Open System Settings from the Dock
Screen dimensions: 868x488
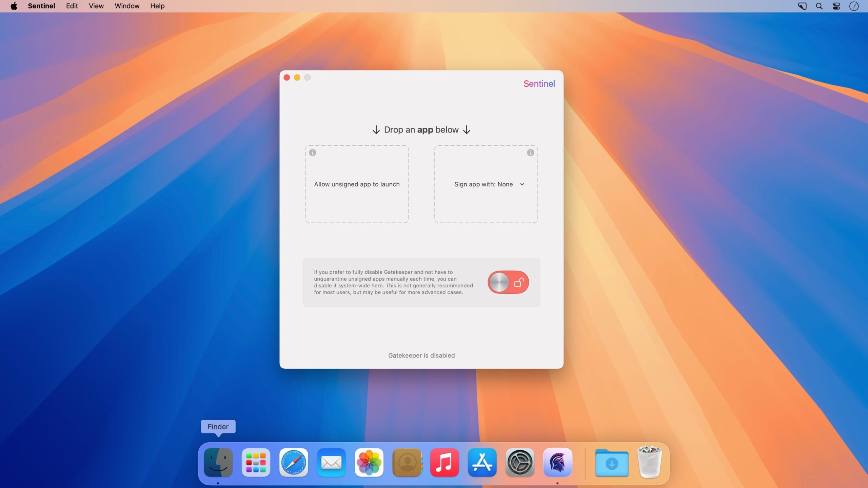pyautogui.click(x=520, y=462)
